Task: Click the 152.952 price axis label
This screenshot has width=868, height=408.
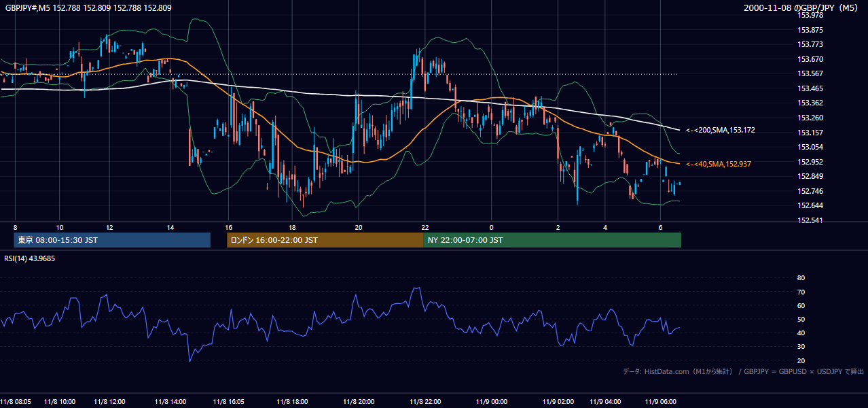Action: coord(810,162)
